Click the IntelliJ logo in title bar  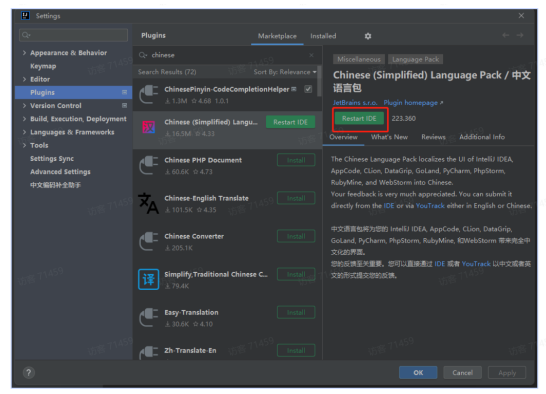(x=25, y=16)
